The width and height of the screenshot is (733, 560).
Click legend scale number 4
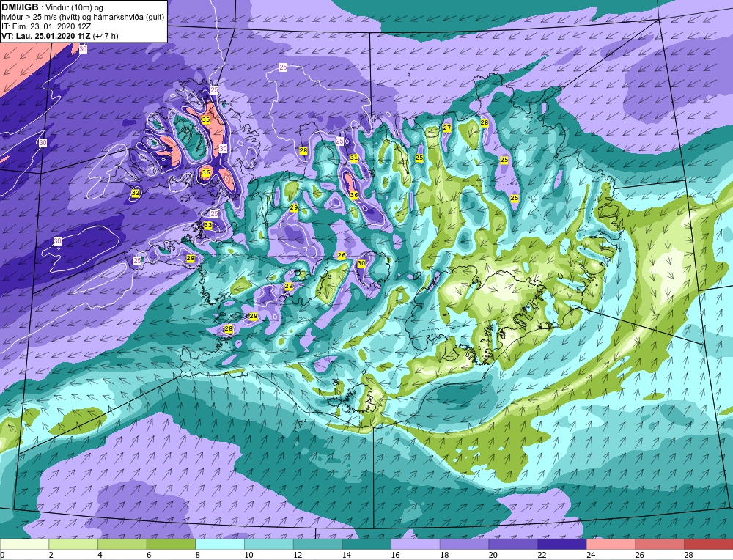click(100, 555)
